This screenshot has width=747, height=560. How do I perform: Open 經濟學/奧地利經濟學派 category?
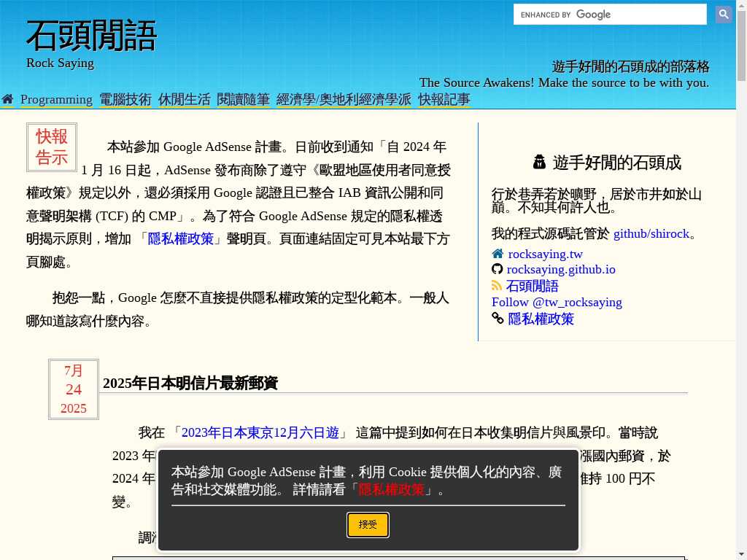[344, 99]
